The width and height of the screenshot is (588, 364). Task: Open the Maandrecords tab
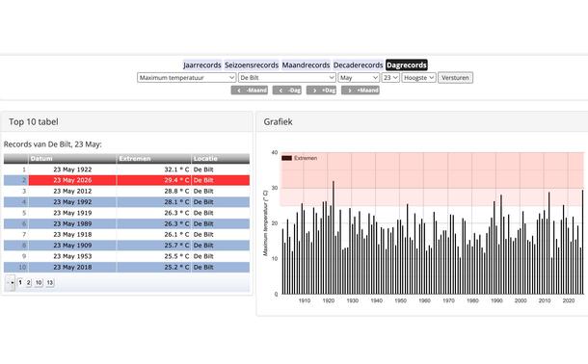point(306,65)
